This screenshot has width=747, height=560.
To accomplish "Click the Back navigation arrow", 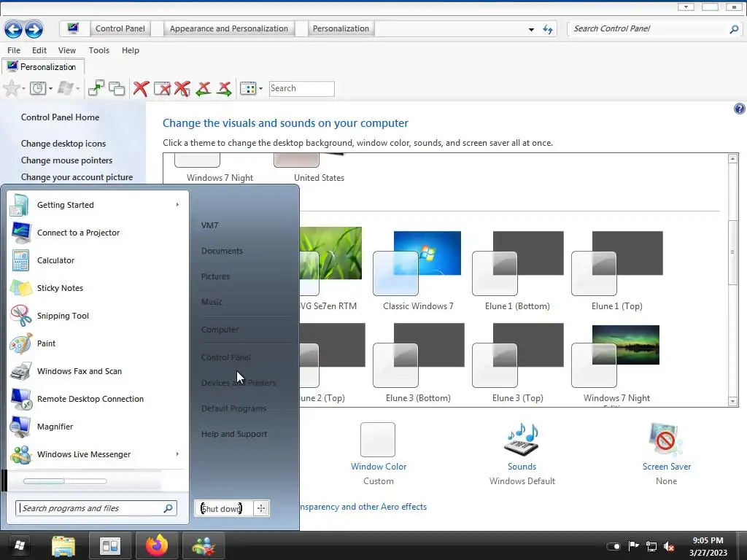I will click(13, 29).
